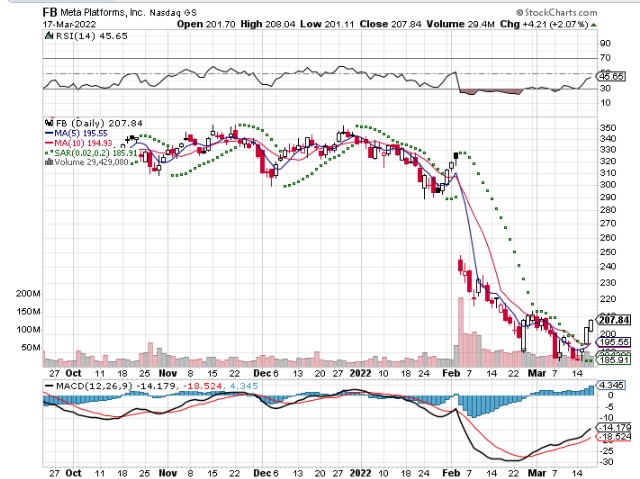Click the 350 price axis label

[x=608, y=128]
